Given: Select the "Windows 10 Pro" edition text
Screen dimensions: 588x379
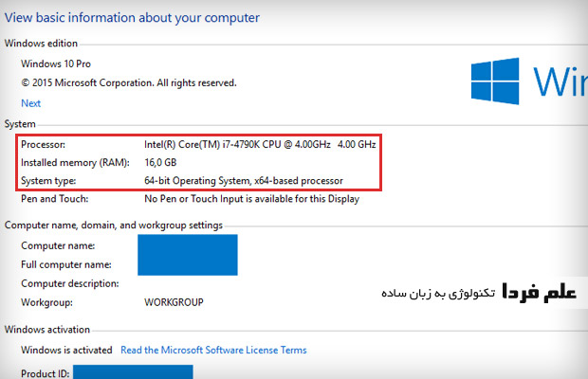Looking at the screenshot, I should point(57,63).
